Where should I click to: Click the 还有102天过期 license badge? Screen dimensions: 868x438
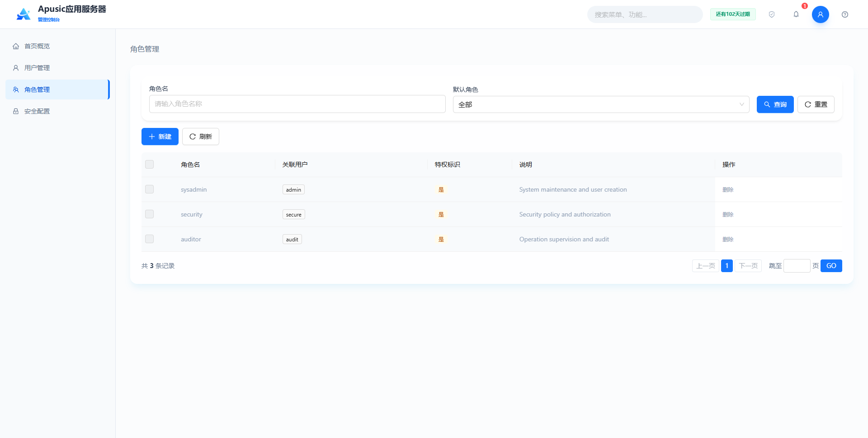click(x=733, y=14)
